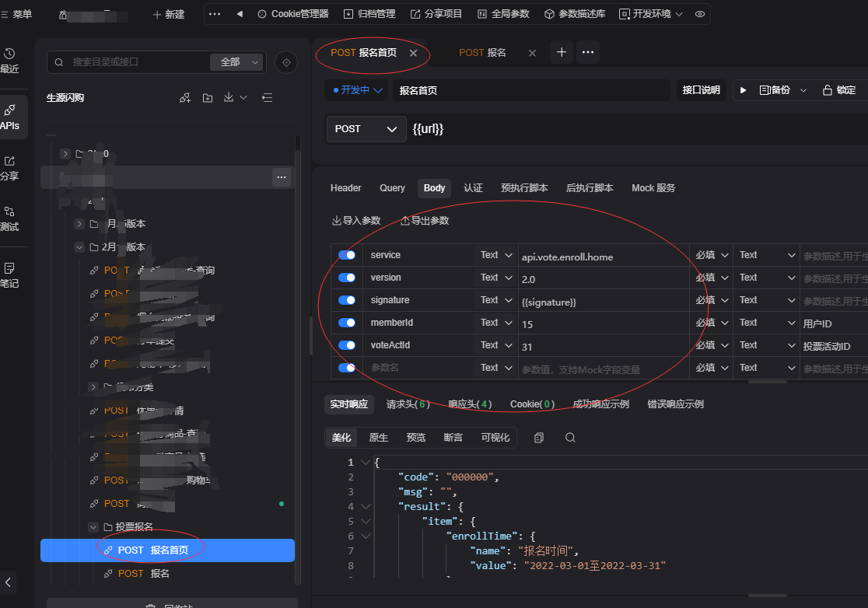Click the copy response icon
The width and height of the screenshot is (868, 608).
[539, 438]
